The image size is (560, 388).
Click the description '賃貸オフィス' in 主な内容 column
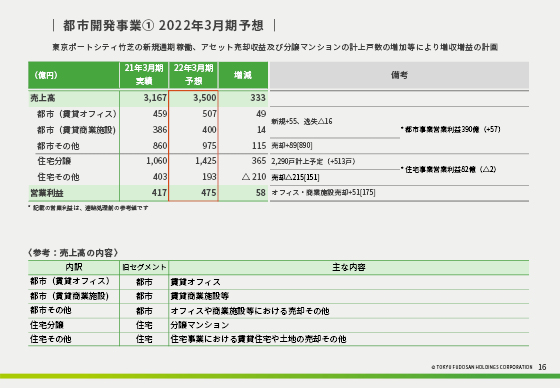(195, 282)
